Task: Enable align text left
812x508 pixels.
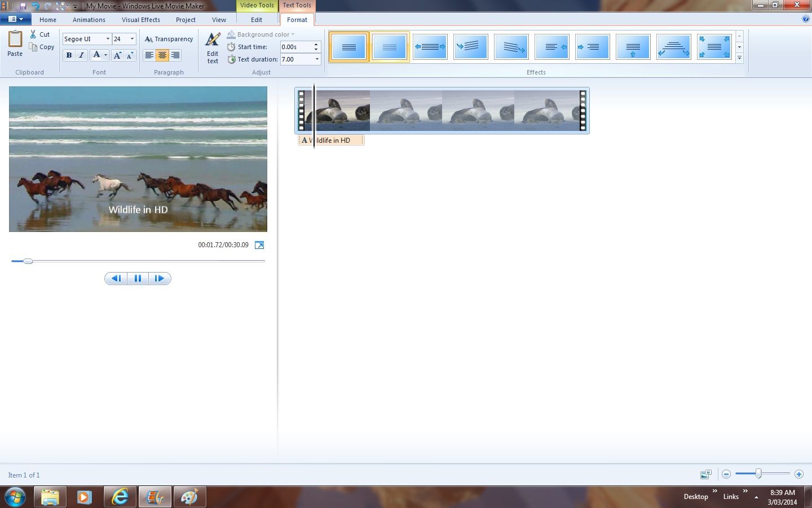Action: [x=149, y=55]
